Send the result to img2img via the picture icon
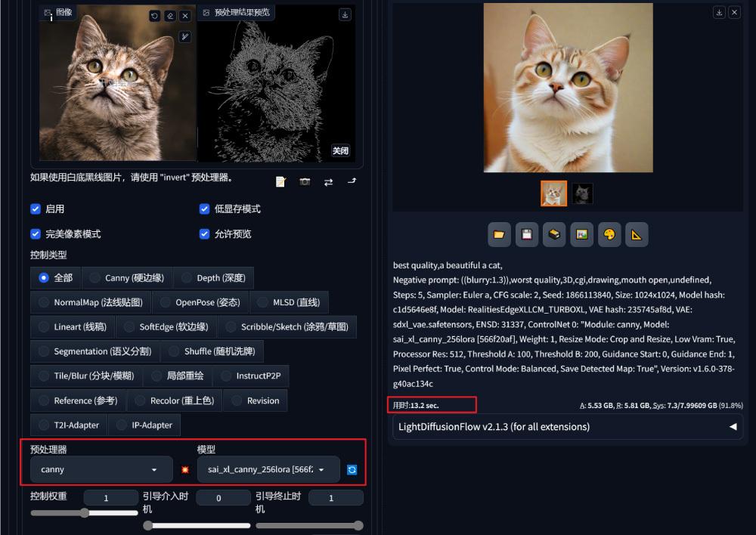This screenshot has height=535, width=756. tap(581, 234)
